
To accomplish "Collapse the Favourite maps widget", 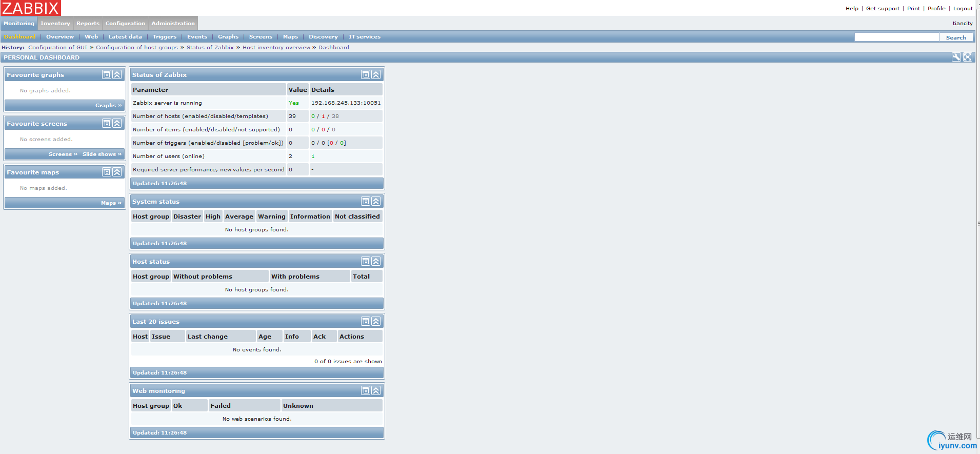I will pyautogui.click(x=117, y=172).
